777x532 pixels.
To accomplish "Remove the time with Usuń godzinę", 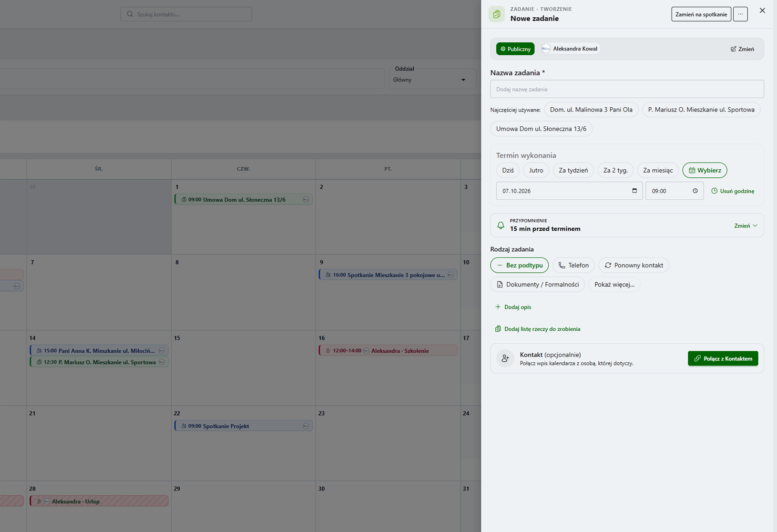I will 733,191.
